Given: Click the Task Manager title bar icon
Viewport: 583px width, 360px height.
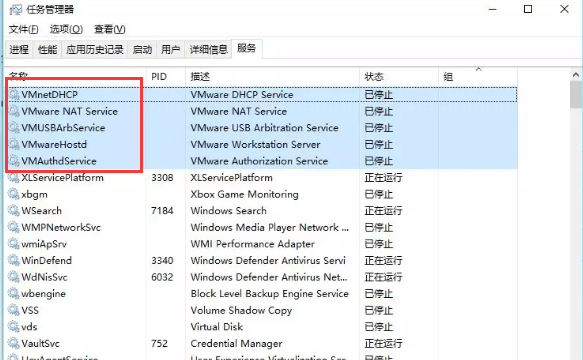Looking at the screenshot, I should click(16, 10).
